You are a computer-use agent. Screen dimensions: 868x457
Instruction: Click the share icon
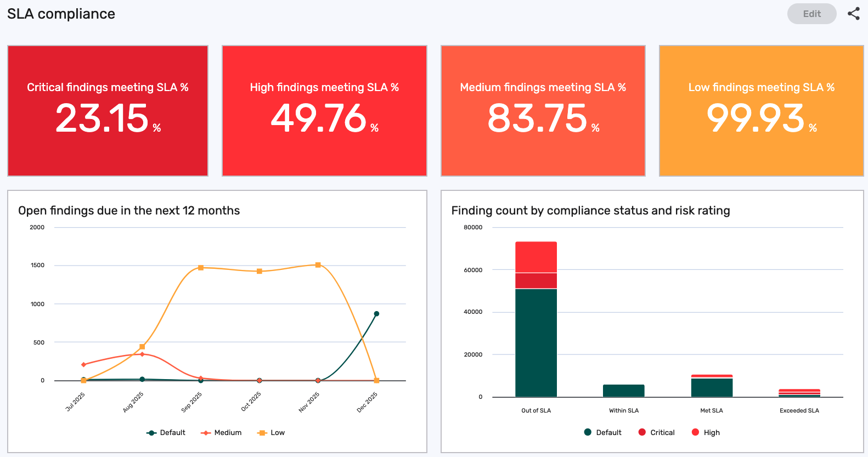click(x=853, y=14)
